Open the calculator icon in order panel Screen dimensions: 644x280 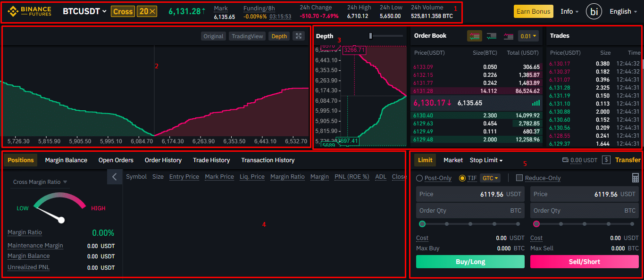pos(636,178)
